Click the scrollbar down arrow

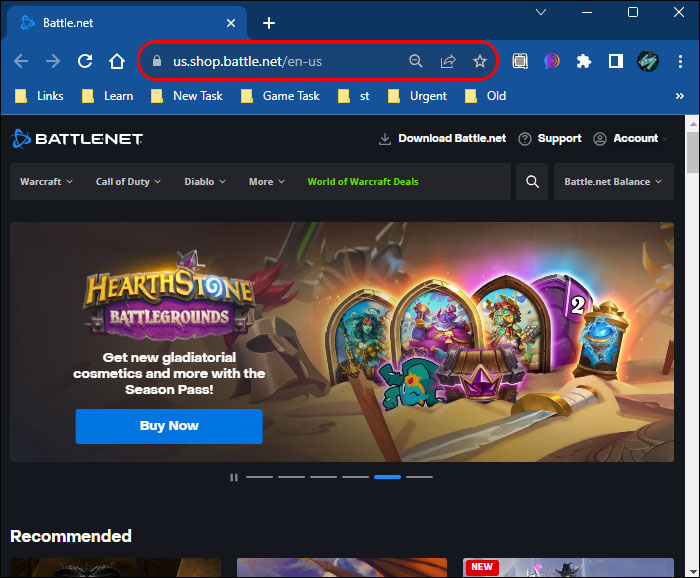click(x=692, y=572)
